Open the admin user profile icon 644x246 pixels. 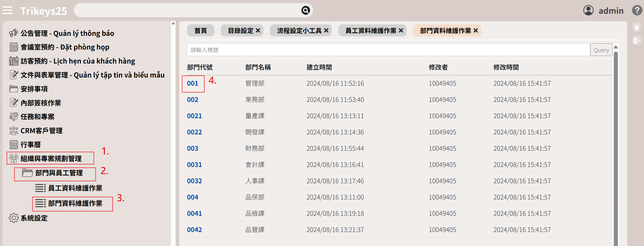pos(588,10)
